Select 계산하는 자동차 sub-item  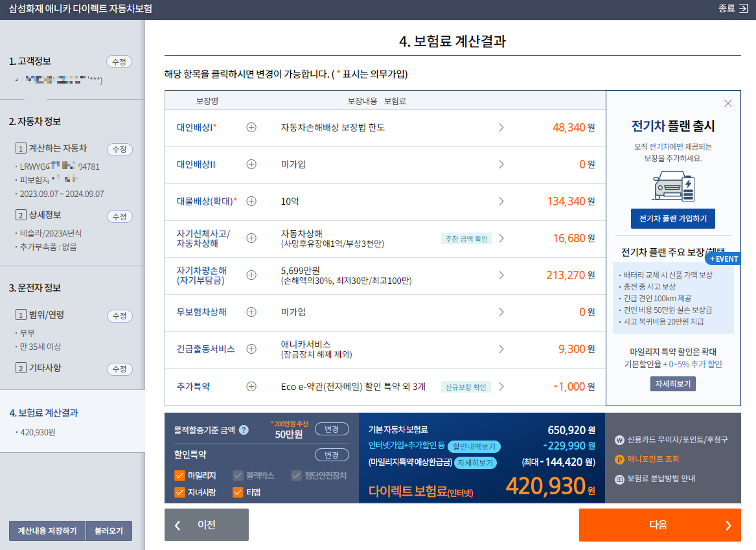52,148
